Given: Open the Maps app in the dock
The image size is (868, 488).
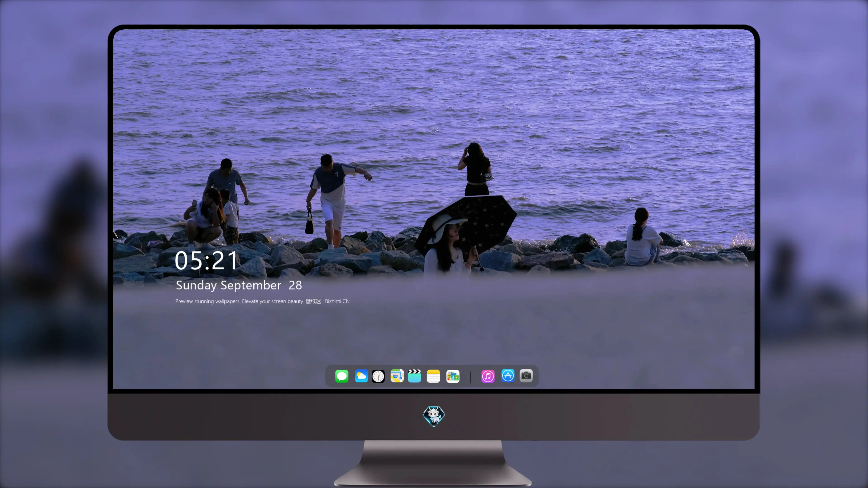Looking at the screenshot, I should 397,376.
